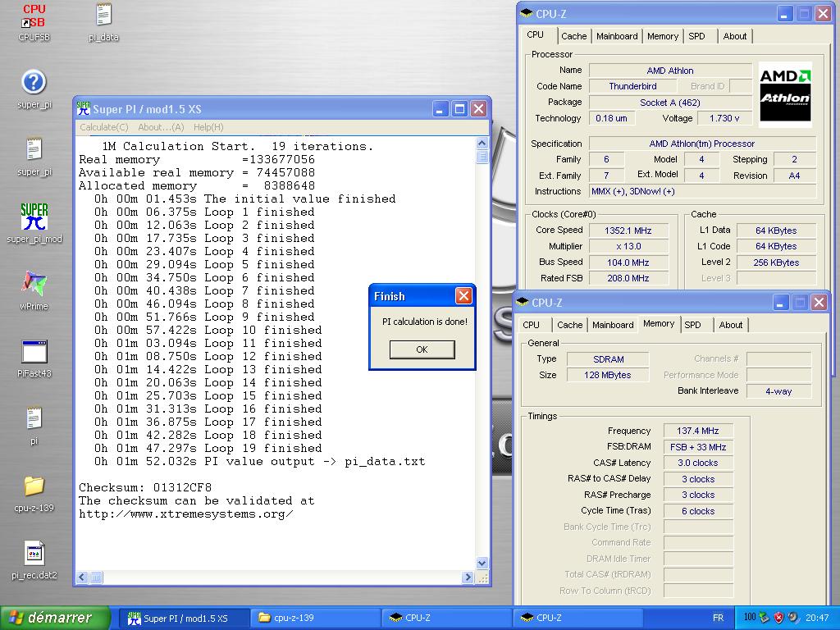840x630 pixels.
Task: Click the FR language indicator in taskbar
Action: 718,618
